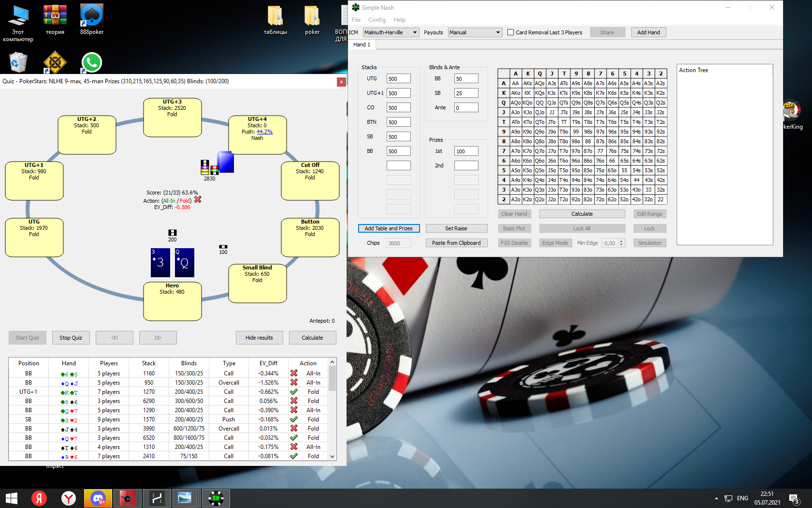
Task: Click the UTG stack input field
Action: point(399,79)
